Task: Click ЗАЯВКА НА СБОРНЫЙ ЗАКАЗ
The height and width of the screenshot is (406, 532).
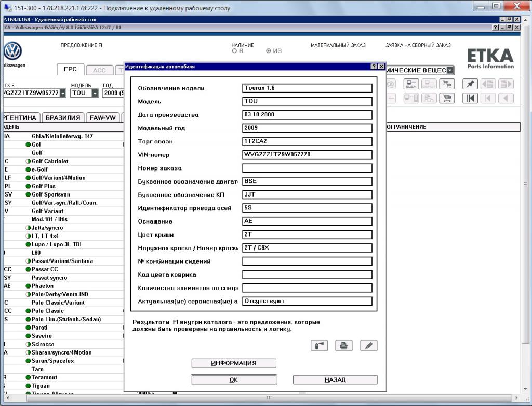Action: (x=418, y=45)
